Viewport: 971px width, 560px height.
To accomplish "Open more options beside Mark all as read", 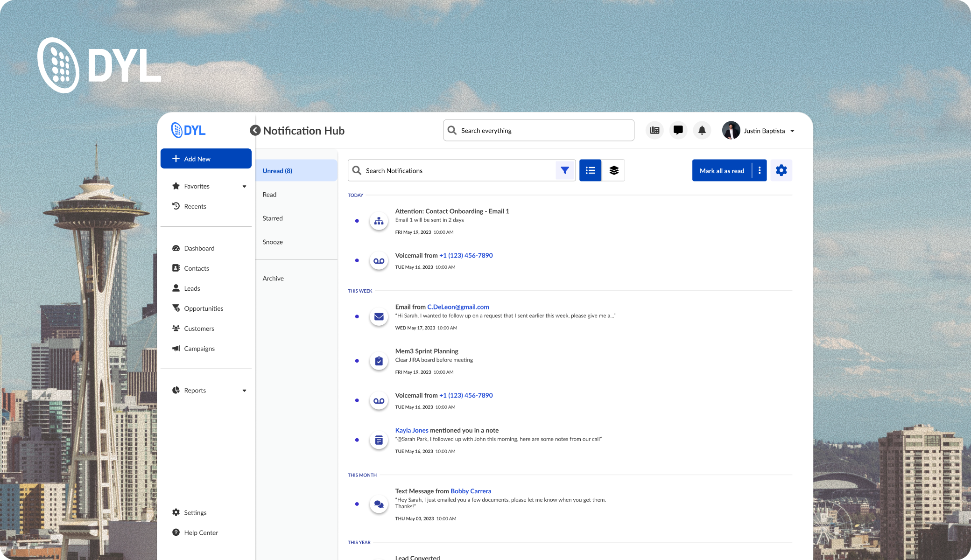I will tap(760, 170).
